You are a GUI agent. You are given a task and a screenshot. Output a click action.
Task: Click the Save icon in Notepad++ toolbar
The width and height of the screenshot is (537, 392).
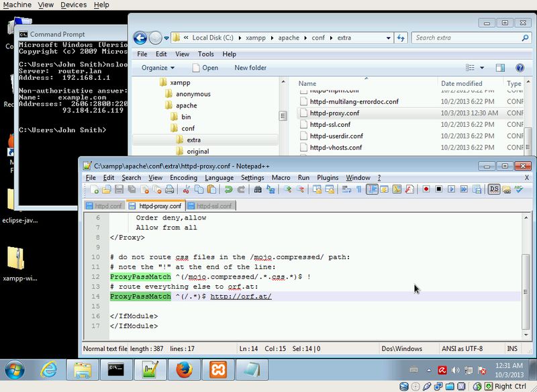click(119, 190)
